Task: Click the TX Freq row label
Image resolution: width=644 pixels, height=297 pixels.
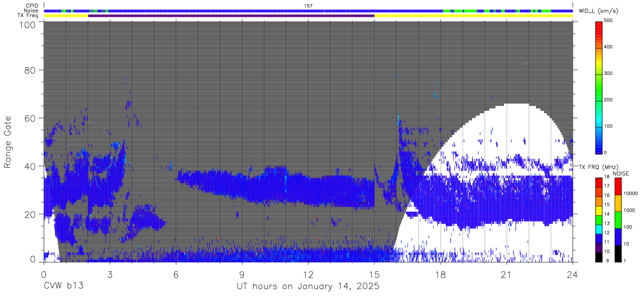Action: [x=28, y=15]
